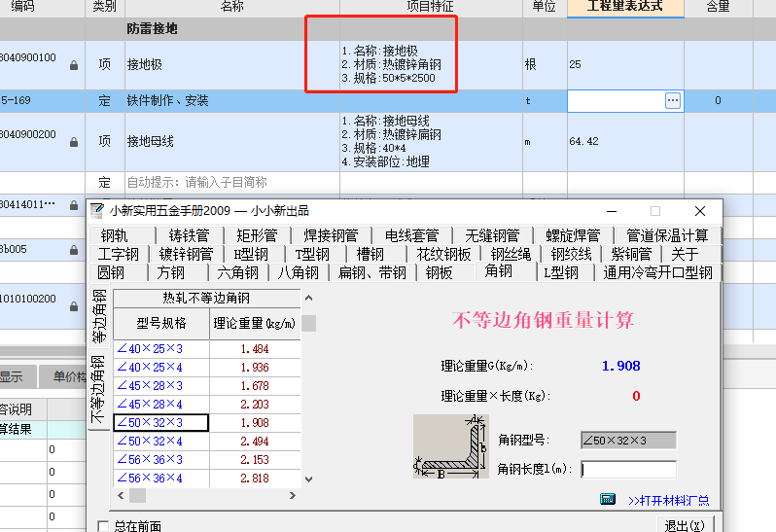Click the lock icon on 3b005 row
This screenshot has height=532, width=776.
point(74,250)
